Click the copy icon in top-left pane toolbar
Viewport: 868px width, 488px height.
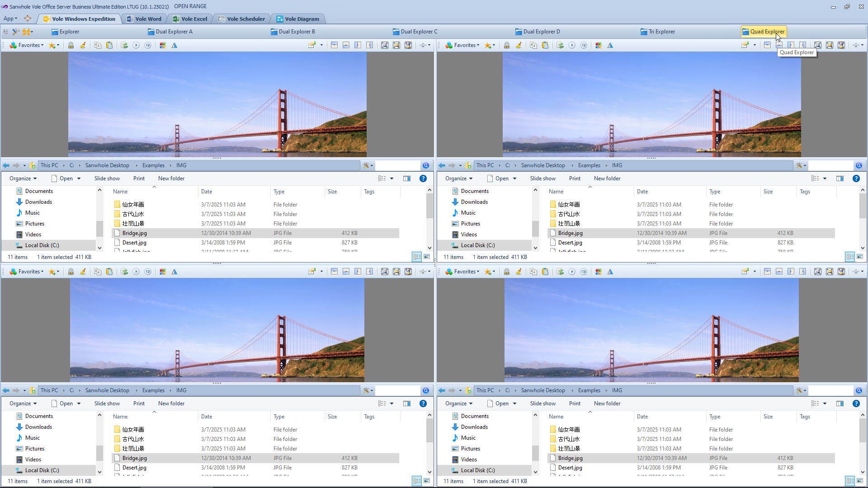click(97, 45)
